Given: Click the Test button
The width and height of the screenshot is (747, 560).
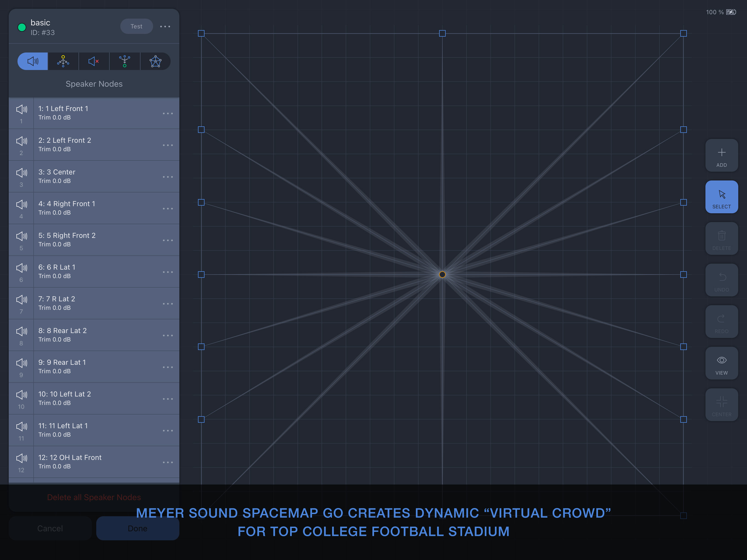Looking at the screenshot, I should pos(136,26).
